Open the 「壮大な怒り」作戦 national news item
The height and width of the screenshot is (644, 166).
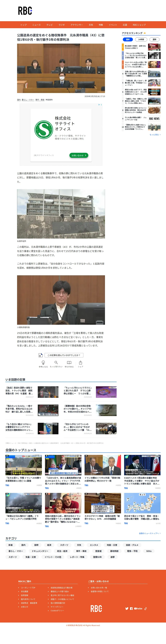click(x=24, y=471)
